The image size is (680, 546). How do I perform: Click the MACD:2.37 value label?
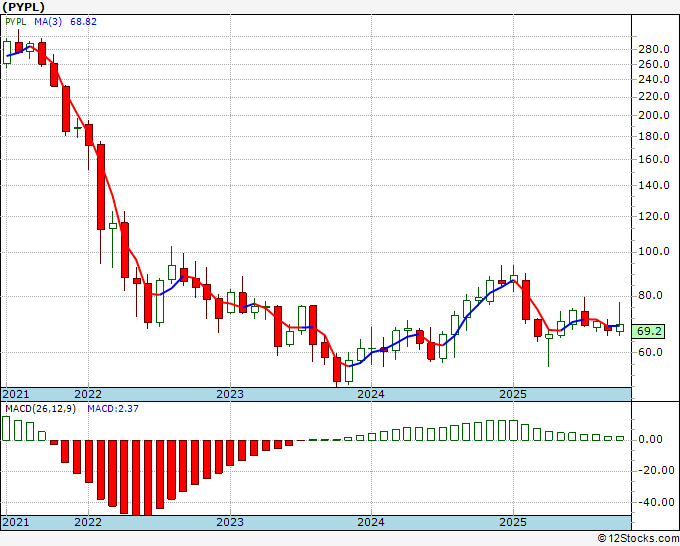click(113, 409)
